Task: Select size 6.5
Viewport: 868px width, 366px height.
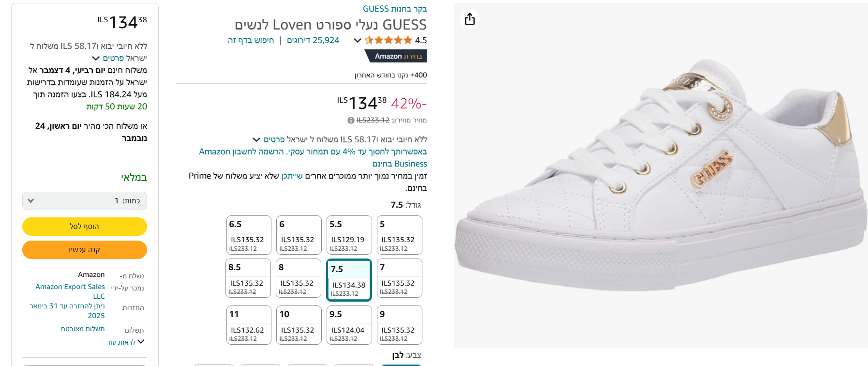Action: [249, 235]
